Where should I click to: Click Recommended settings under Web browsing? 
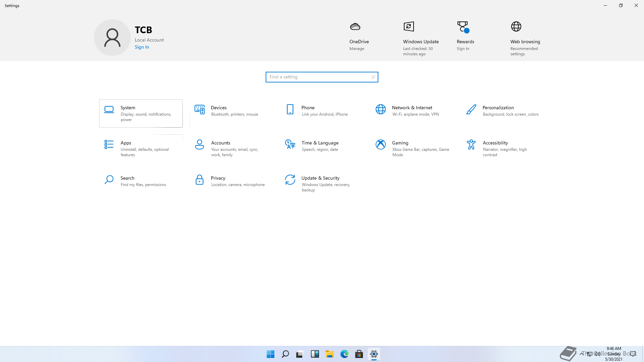point(524,51)
